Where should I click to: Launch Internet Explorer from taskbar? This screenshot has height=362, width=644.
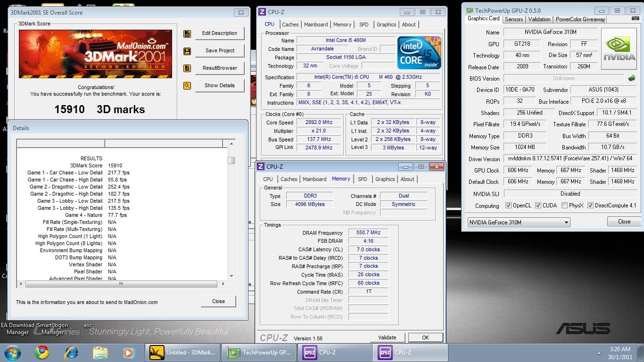click(x=72, y=353)
